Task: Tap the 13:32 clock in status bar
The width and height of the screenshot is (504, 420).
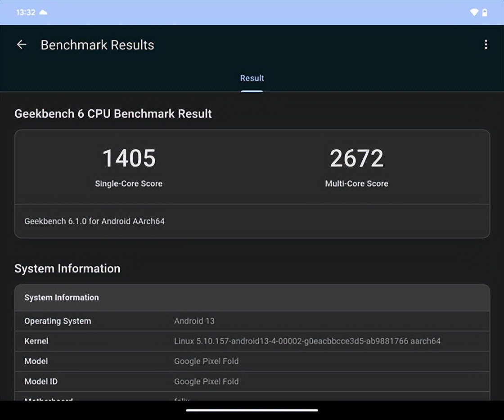Action: click(x=26, y=13)
